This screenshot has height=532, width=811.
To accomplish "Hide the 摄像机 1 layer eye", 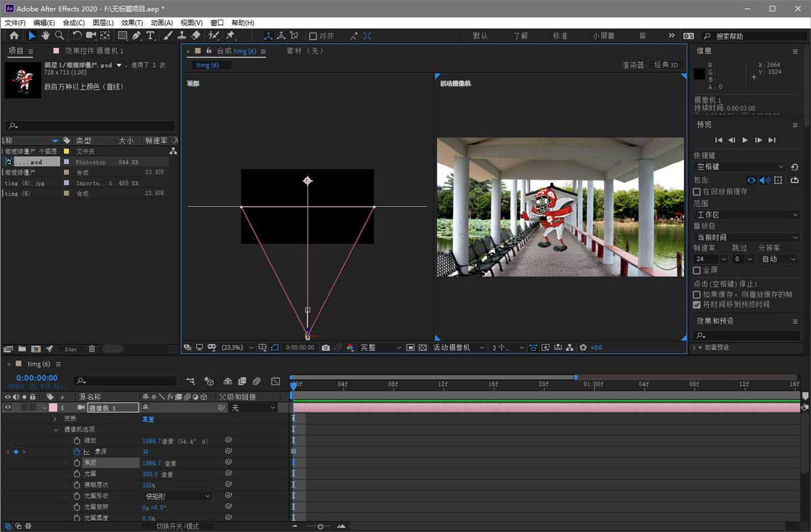I will (8, 408).
